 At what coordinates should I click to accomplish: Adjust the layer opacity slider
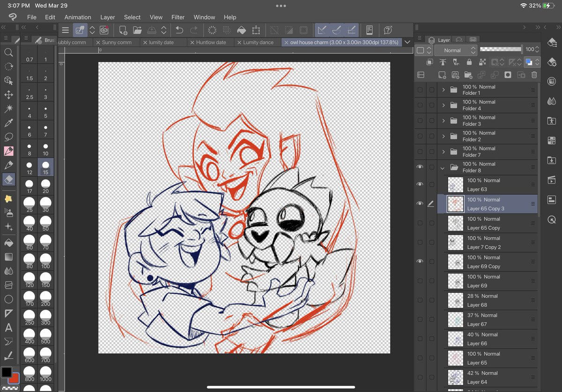(x=501, y=49)
